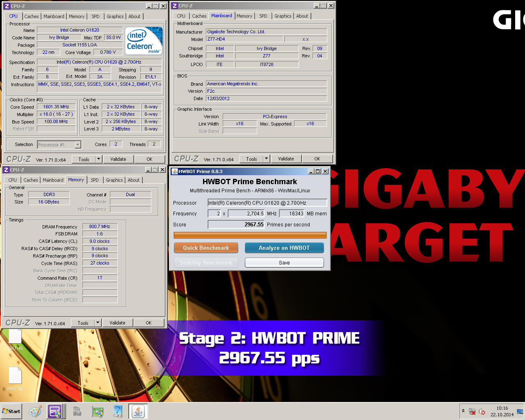Click the 'IT8728' LPCIO value
Viewport: 525px width, 420px height.
coord(267,64)
